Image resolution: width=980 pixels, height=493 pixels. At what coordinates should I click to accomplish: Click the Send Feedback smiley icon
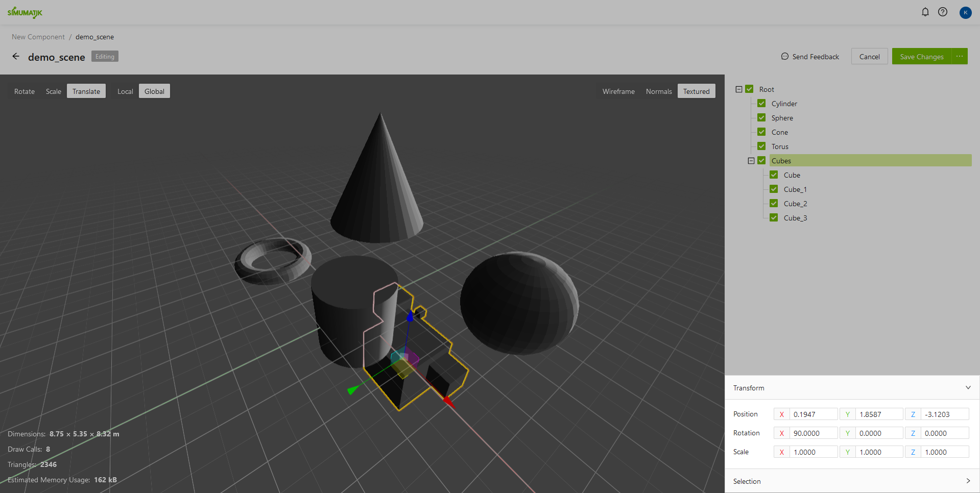(784, 57)
